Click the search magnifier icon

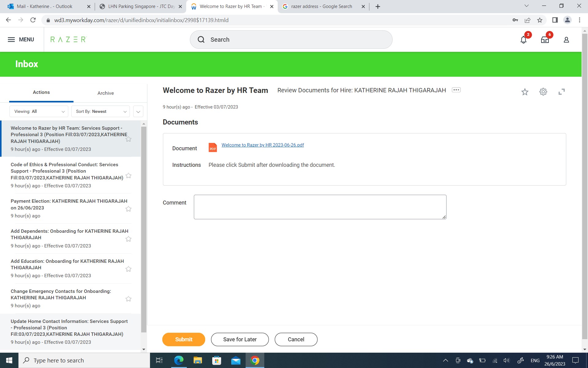coord(201,40)
